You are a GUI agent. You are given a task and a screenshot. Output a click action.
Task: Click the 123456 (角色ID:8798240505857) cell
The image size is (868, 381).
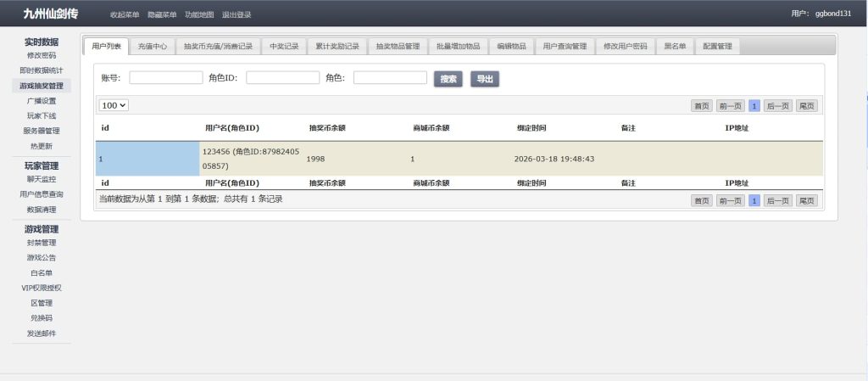tap(251, 159)
